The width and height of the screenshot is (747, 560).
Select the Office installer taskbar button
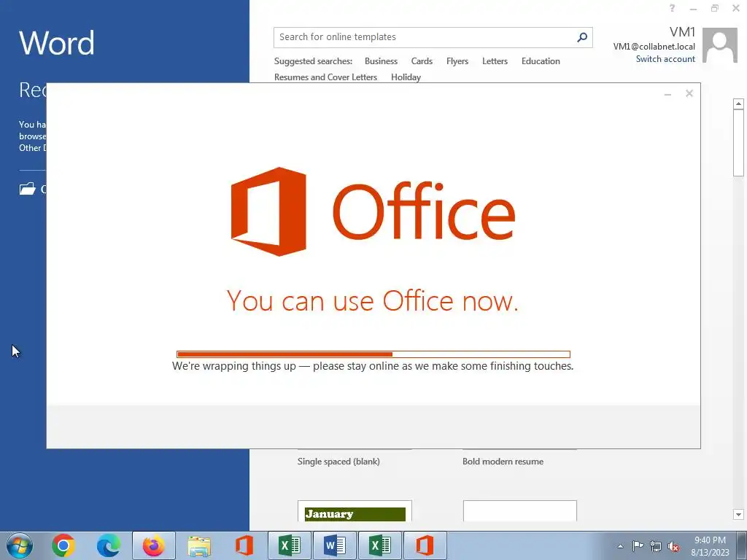425,545
